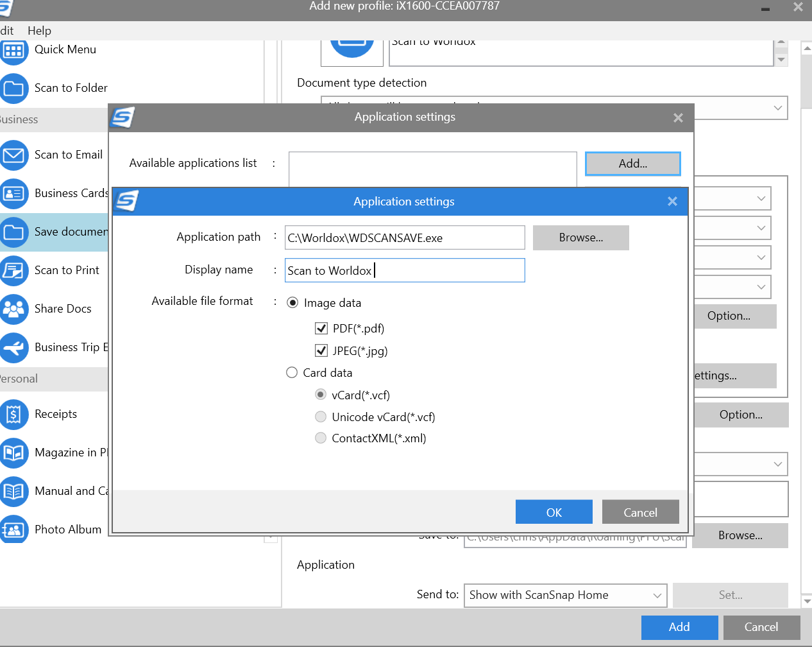Pick the Receipts profile icon
Image resolution: width=812 pixels, height=647 pixels.
pyautogui.click(x=13, y=415)
